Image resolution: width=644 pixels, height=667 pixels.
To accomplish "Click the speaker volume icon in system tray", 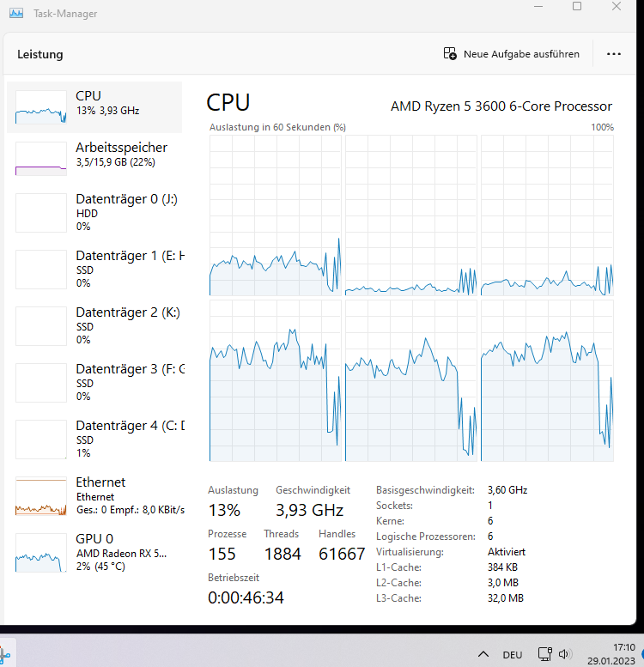I will click(x=565, y=654).
